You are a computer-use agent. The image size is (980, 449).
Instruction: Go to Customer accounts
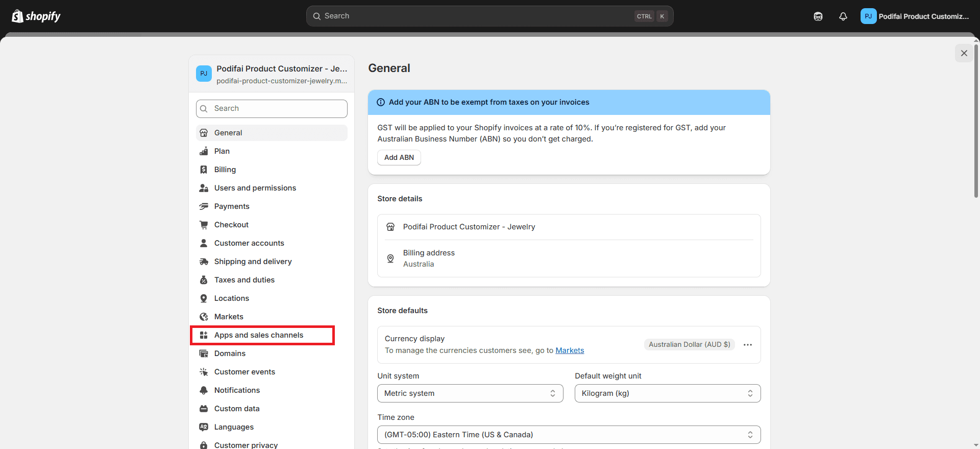pyautogui.click(x=272, y=243)
